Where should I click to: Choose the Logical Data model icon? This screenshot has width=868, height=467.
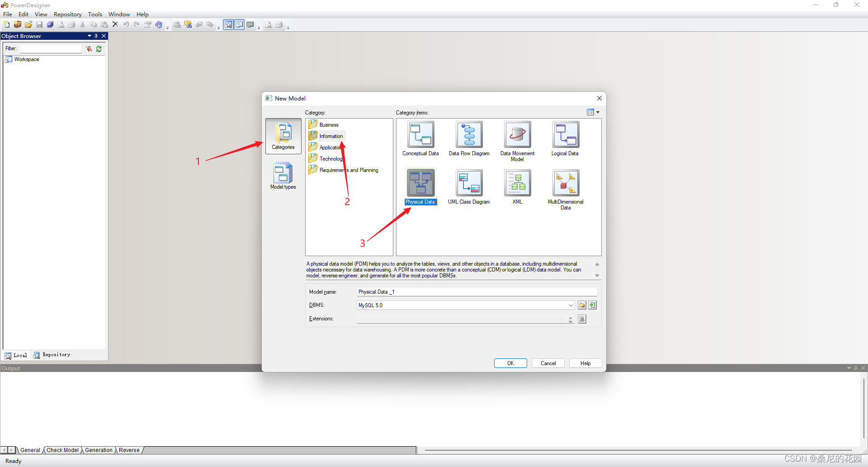565,135
